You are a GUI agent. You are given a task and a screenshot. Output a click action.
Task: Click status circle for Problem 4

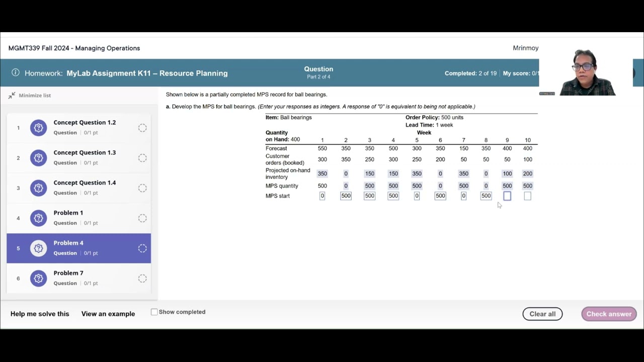coord(142,248)
